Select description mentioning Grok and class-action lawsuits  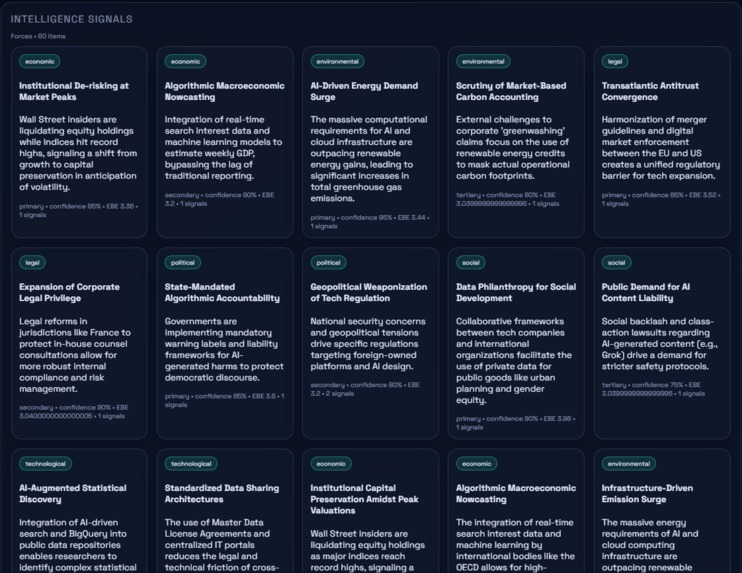660,344
